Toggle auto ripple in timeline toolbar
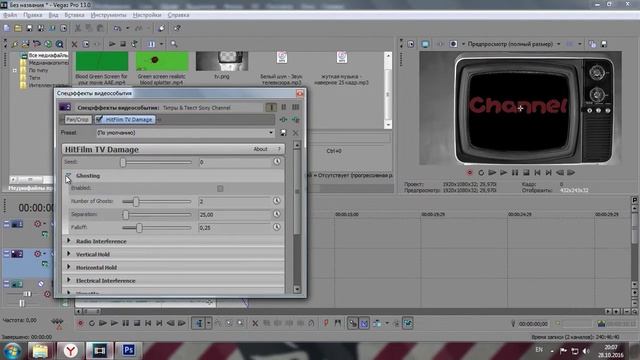The height and width of the screenshot is (360, 640). click(377, 323)
